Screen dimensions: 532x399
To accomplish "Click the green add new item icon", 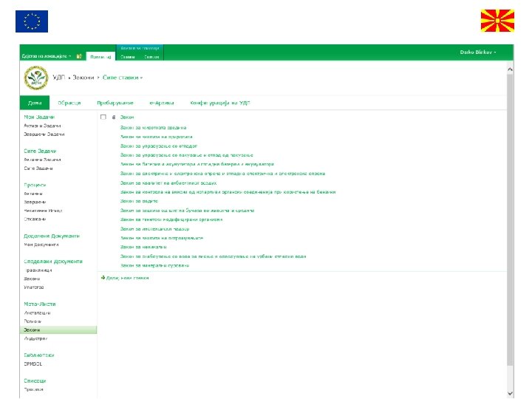I will click(x=103, y=278).
